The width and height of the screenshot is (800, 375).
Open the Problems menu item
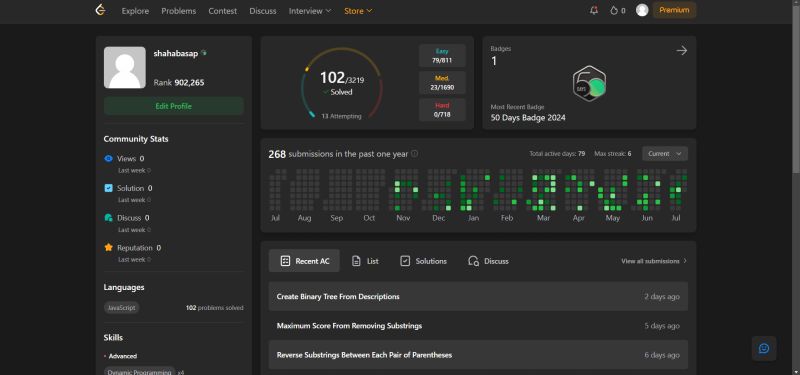(x=179, y=11)
